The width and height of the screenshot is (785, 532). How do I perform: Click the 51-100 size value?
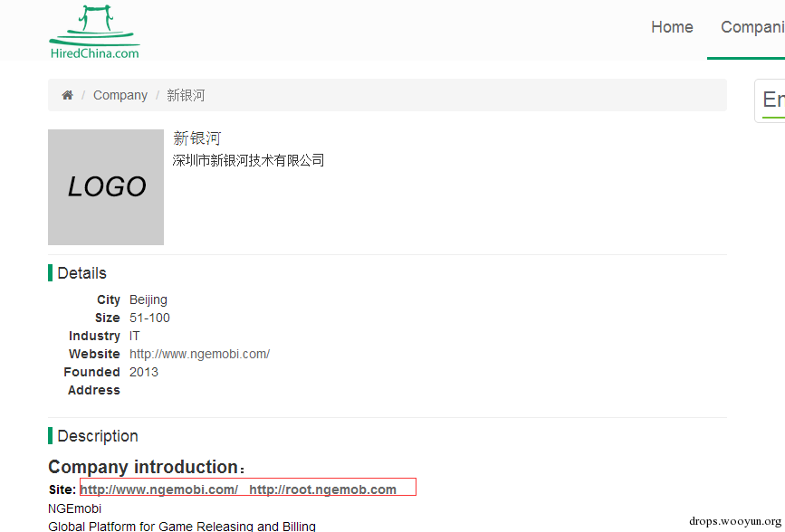click(x=149, y=318)
